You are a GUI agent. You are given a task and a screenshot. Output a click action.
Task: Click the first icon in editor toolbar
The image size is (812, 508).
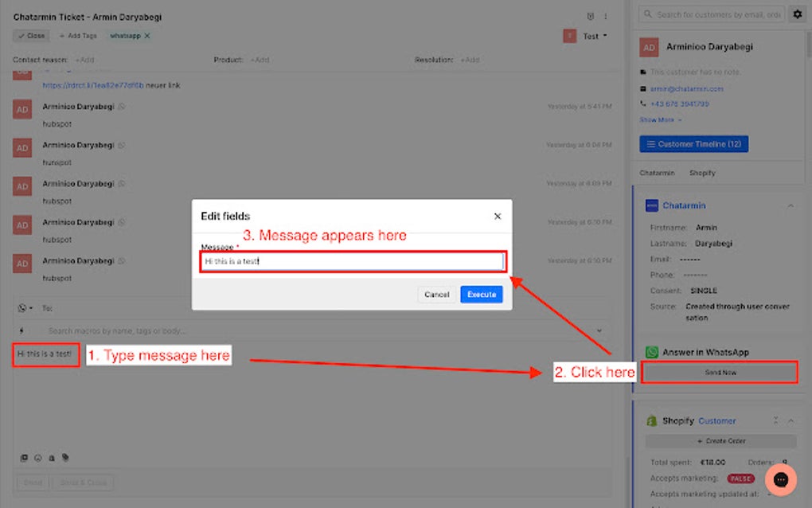[x=24, y=458]
